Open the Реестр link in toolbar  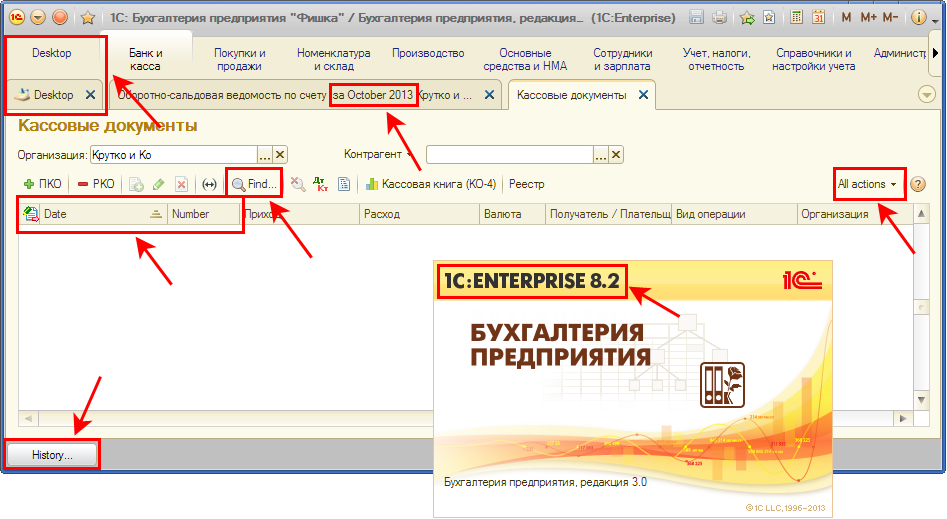coord(526,184)
